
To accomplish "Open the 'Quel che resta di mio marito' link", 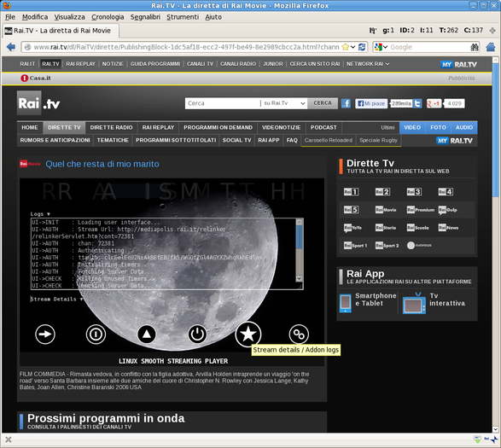I will (x=102, y=164).
